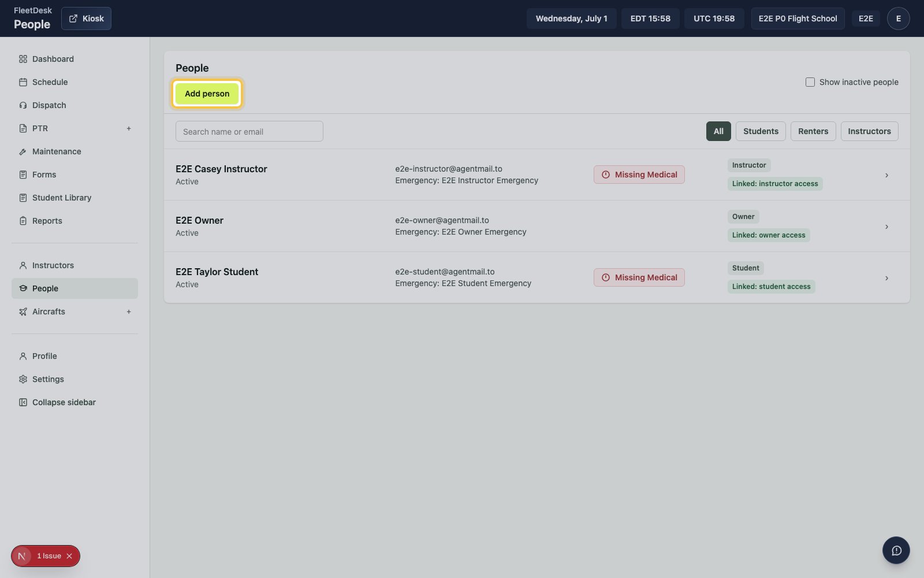
Task: Click the E2E header button
Action: (866, 18)
